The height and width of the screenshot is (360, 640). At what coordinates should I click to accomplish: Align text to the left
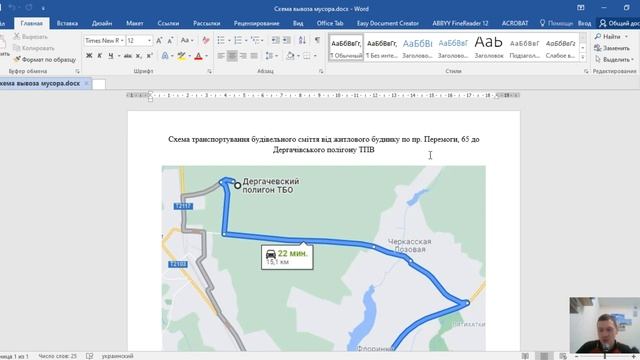pos(221,56)
